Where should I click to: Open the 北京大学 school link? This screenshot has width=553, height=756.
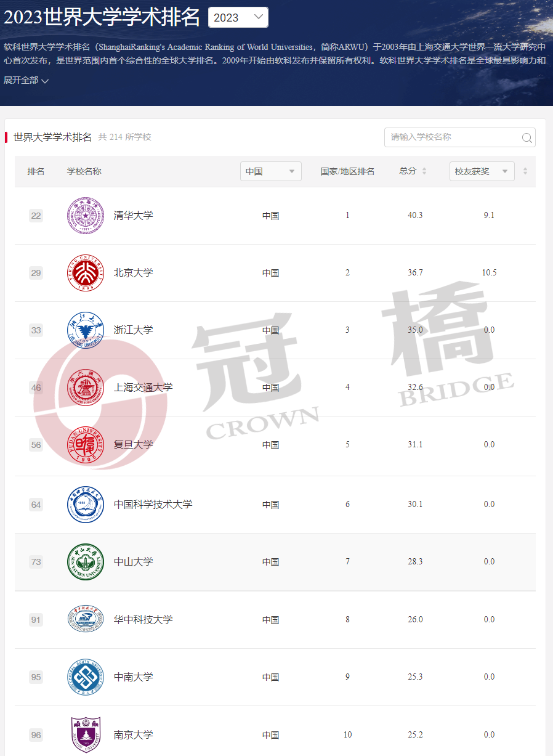[134, 273]
